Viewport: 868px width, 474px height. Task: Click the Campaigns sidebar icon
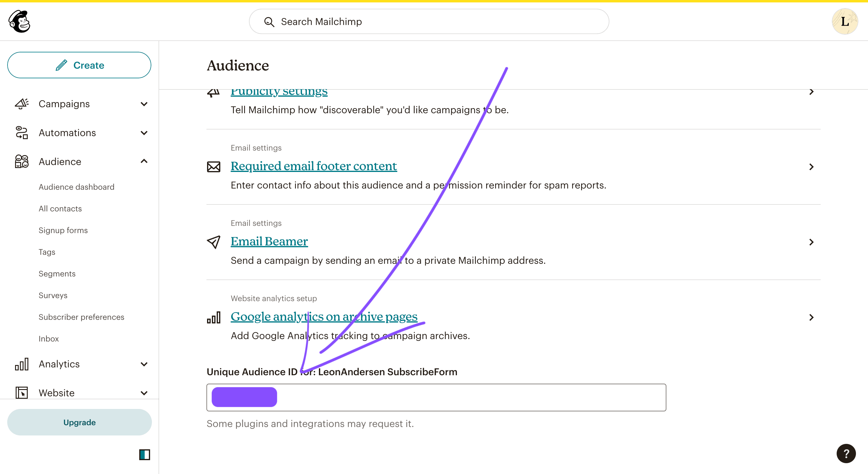click(22, 104)
